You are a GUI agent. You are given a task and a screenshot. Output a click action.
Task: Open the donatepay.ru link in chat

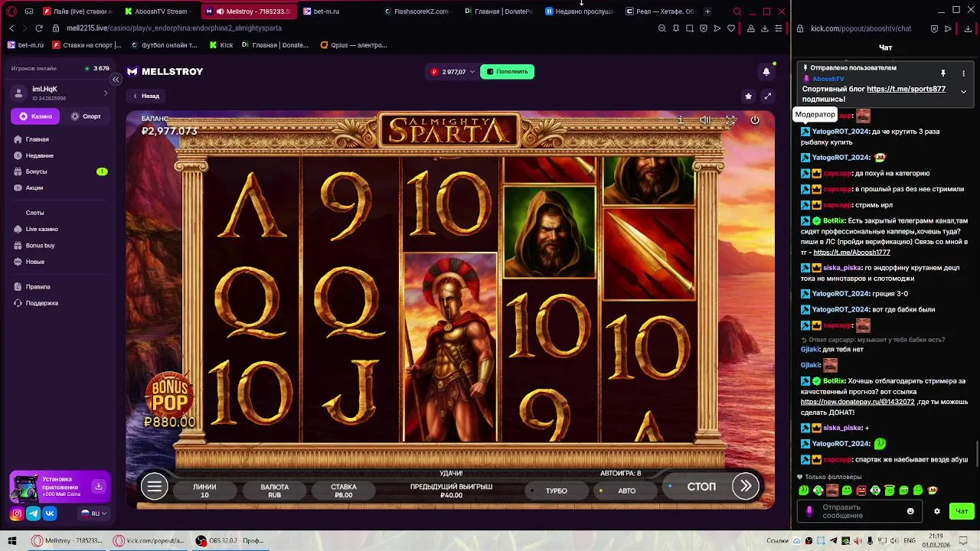pyautogui.click(x=857, y=402)
